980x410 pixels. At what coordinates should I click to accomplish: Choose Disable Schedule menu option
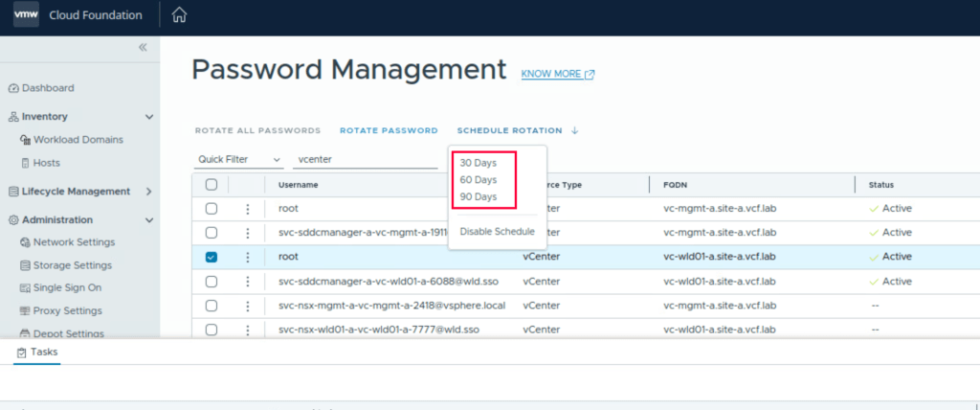[497, 232]
